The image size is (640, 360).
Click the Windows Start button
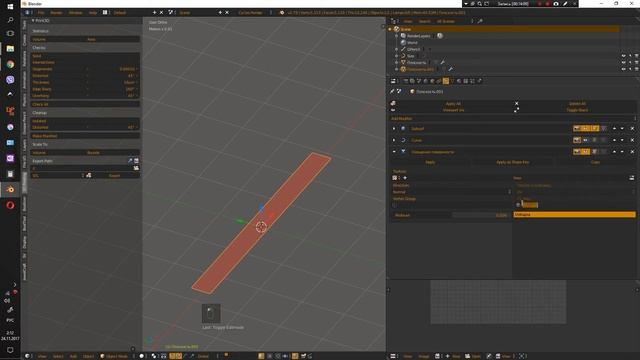point(10,6)
